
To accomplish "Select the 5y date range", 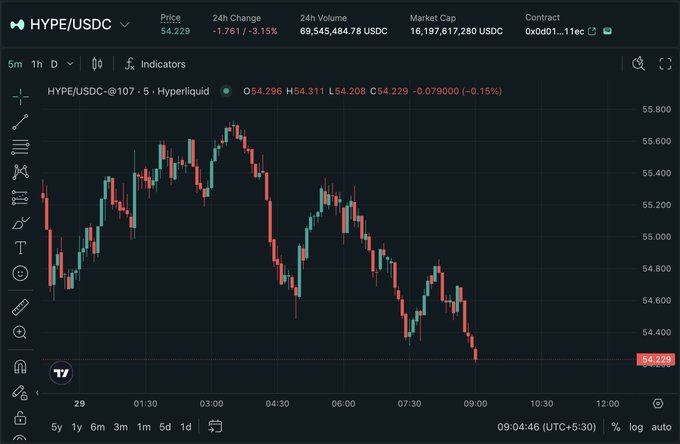I will click(x=57, y=427).
